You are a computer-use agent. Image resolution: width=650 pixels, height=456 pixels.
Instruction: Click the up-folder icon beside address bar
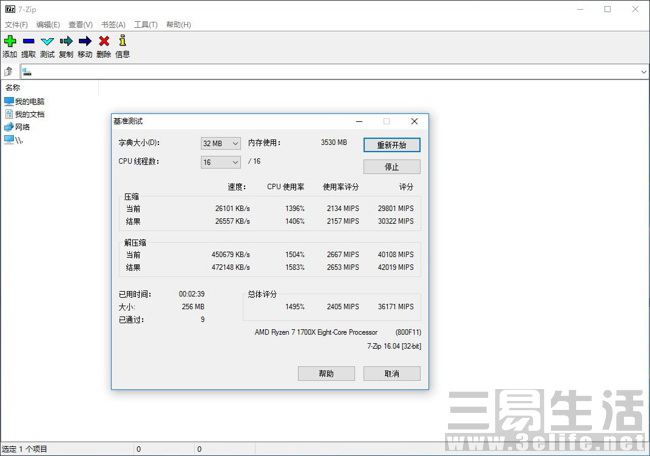tap(8, 72)
